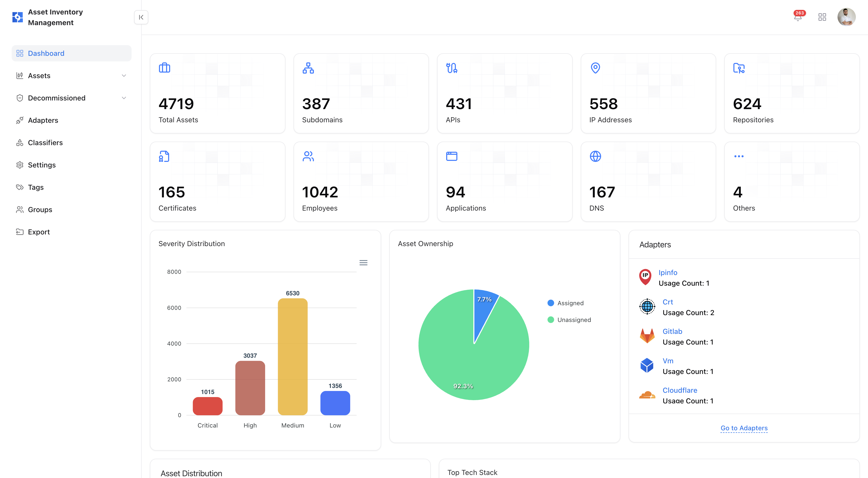
Task: Open the Severity Distribution chart menu
Action: point(363,263)
